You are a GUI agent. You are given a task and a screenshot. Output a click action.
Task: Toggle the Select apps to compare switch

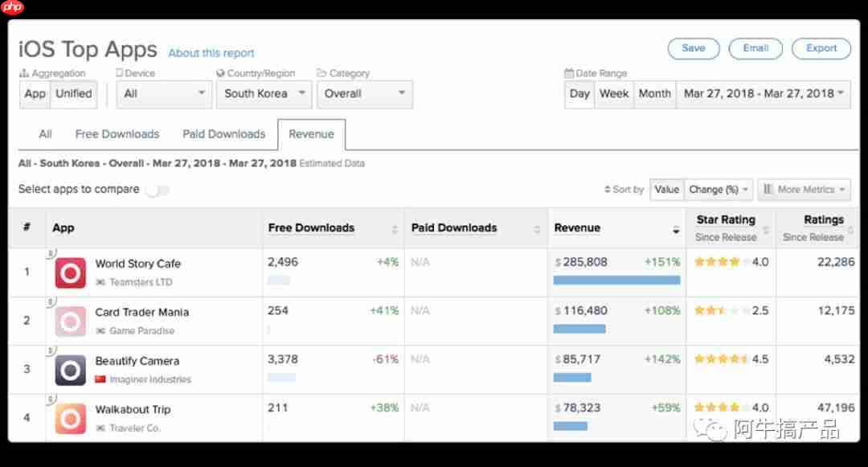(x=158, y=190)
